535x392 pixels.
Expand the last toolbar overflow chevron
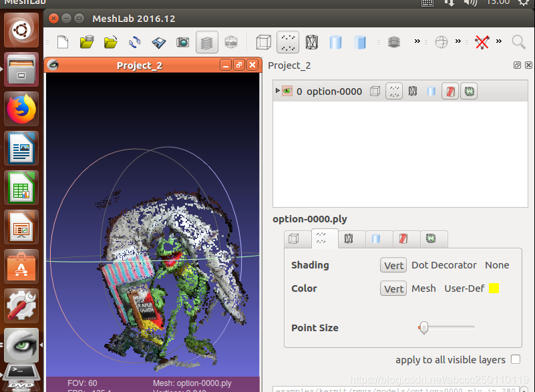(x=499, y=41)
